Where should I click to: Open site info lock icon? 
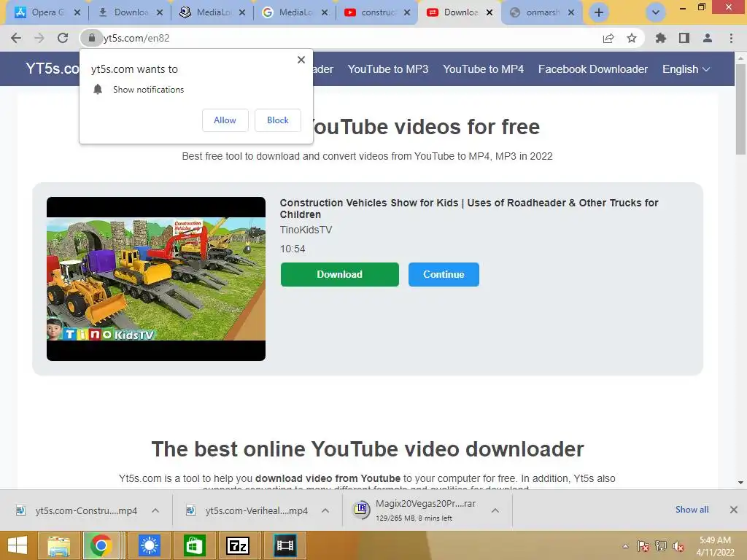[91, 38]
